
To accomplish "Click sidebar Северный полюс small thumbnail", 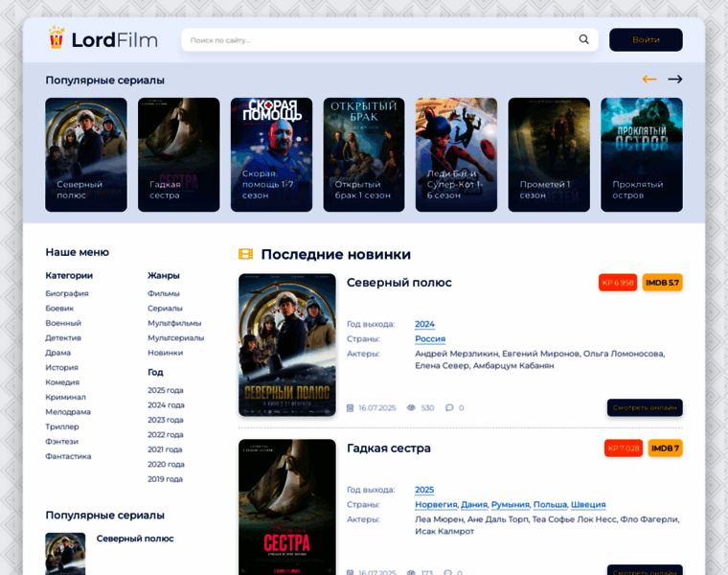I will pos(65,554).
